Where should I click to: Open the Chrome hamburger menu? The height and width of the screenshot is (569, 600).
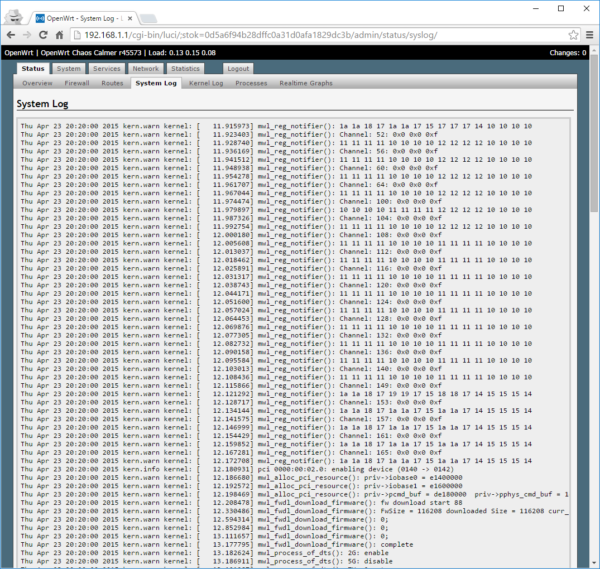click(584, 34)
